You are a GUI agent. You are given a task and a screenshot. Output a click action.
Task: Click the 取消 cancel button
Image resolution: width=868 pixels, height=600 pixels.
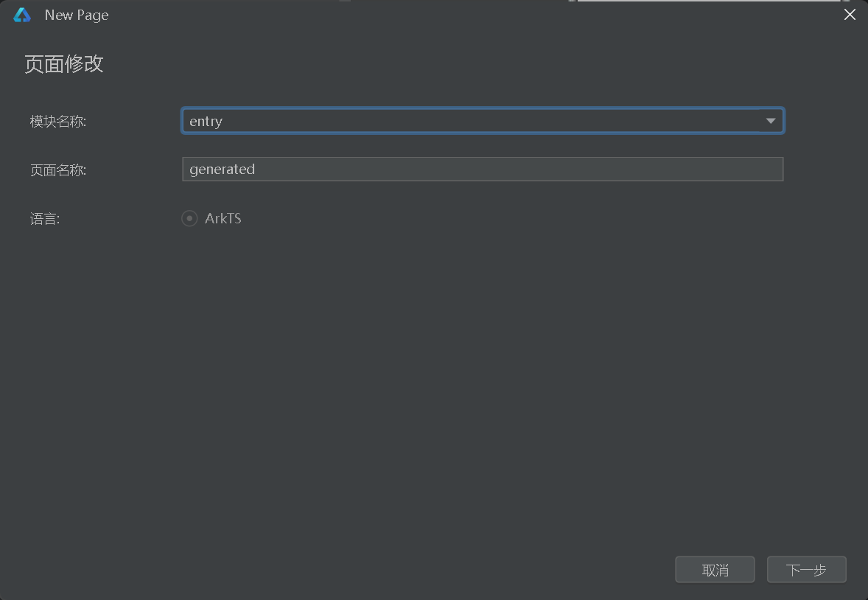click(x=715, y=570)
